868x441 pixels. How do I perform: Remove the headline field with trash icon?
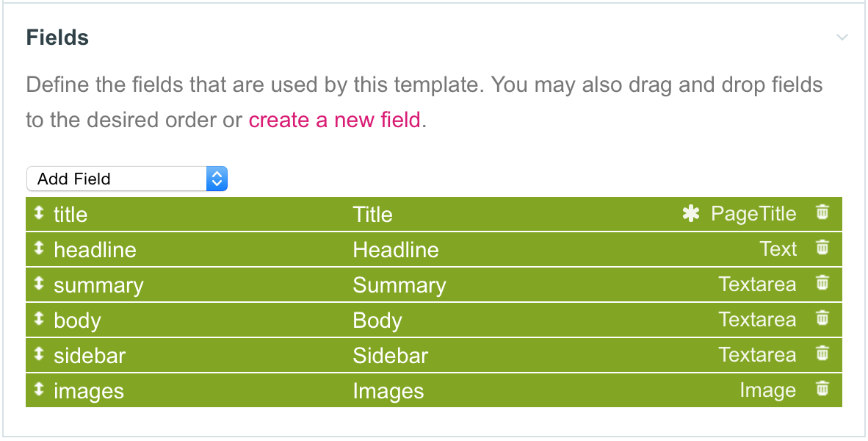pyautogui.click(x=822, y=247)
